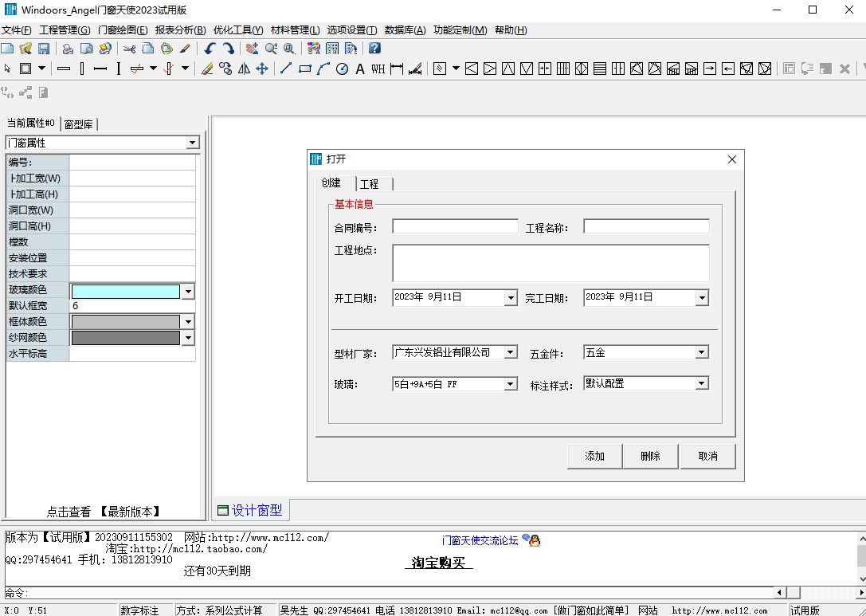Click the Copy icon in toolbar
The width and height of the screenshot is (866, 616).
(x=148, y=48)
